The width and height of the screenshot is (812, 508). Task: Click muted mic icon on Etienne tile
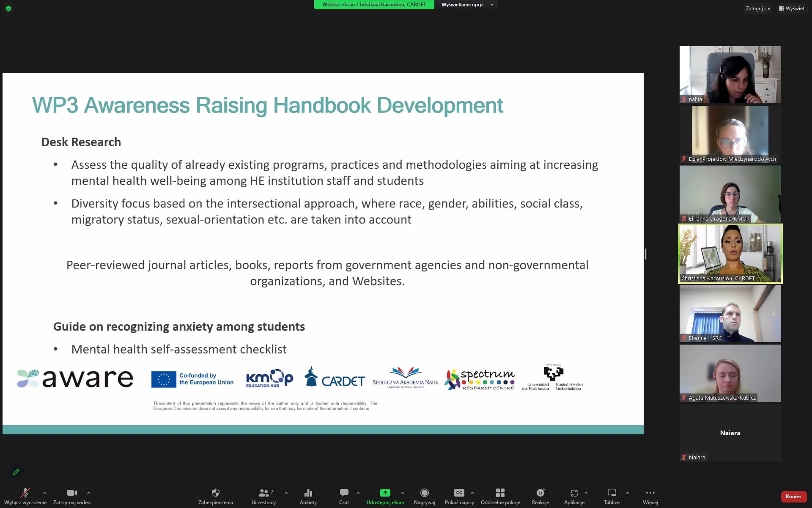[x=684, y=338]
